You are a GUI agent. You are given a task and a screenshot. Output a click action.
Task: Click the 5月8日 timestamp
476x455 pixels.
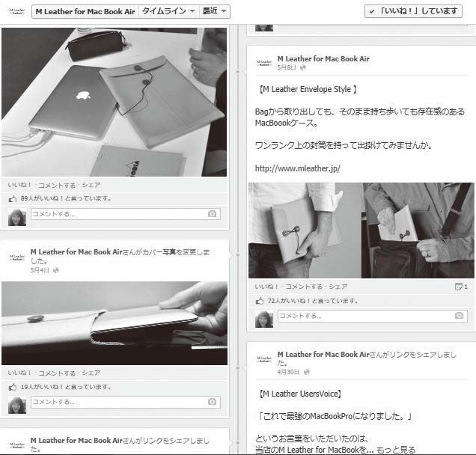287,67
